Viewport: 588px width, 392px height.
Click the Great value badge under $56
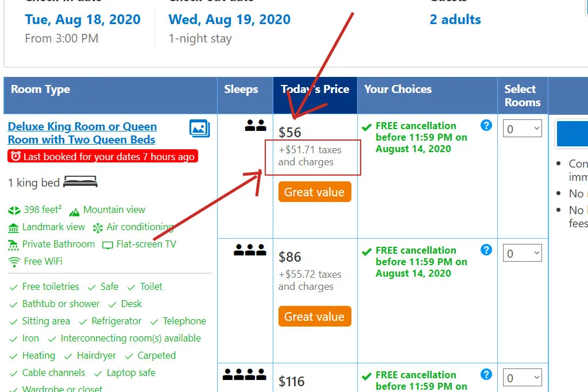point(314,192)
